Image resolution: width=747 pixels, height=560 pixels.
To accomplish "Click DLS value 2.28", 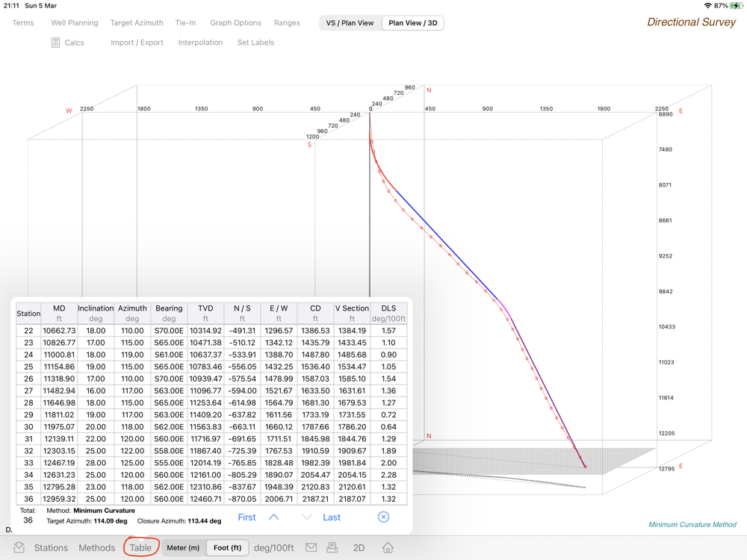I will (x=388, y=475).
